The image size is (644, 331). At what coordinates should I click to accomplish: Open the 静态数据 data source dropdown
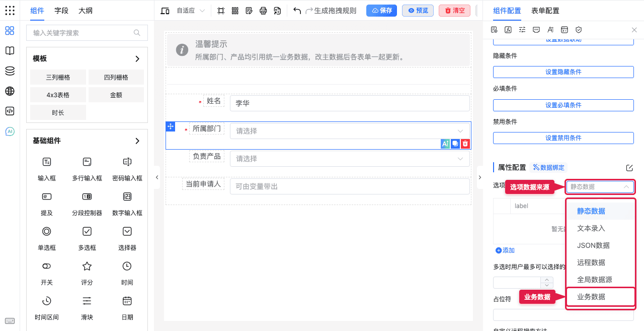(600, 186)
